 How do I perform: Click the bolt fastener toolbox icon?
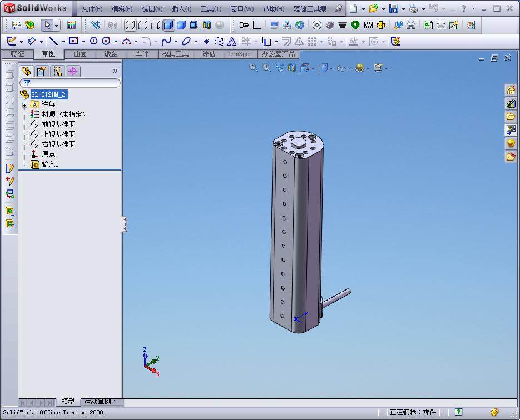(x=244, y=25)
